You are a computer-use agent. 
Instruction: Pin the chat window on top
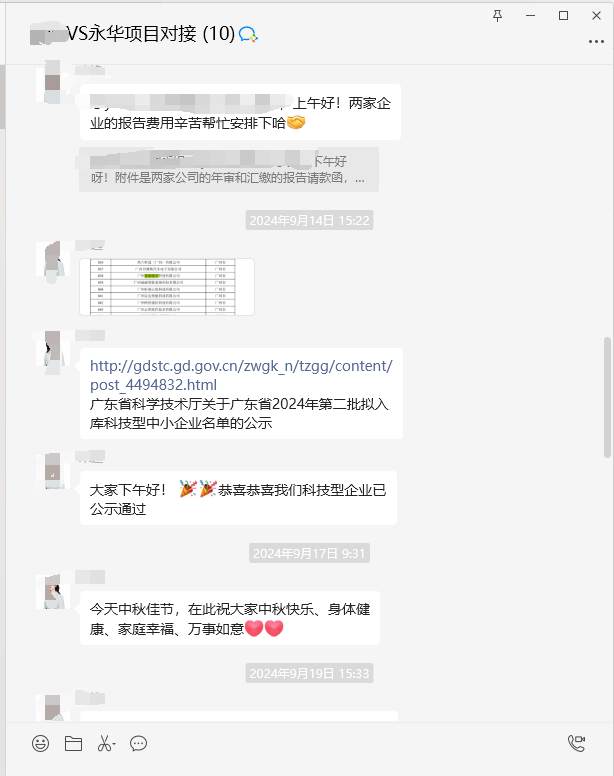point(498,16)
